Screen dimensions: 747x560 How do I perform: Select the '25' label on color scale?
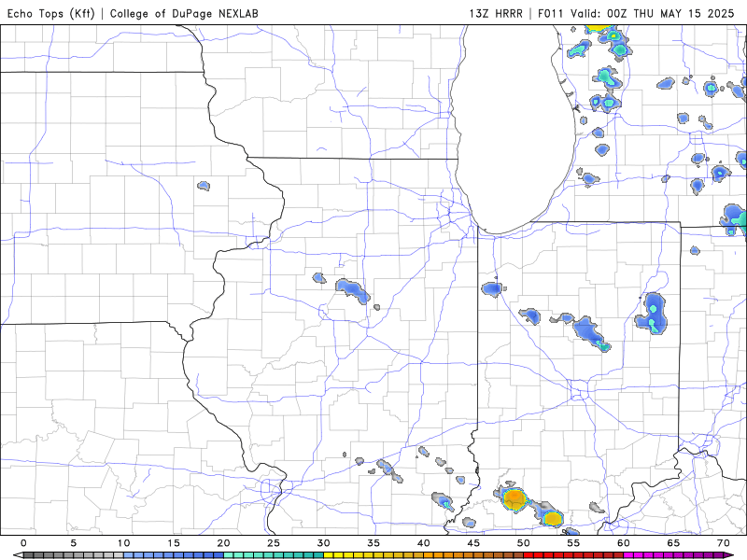coord(274,543)
